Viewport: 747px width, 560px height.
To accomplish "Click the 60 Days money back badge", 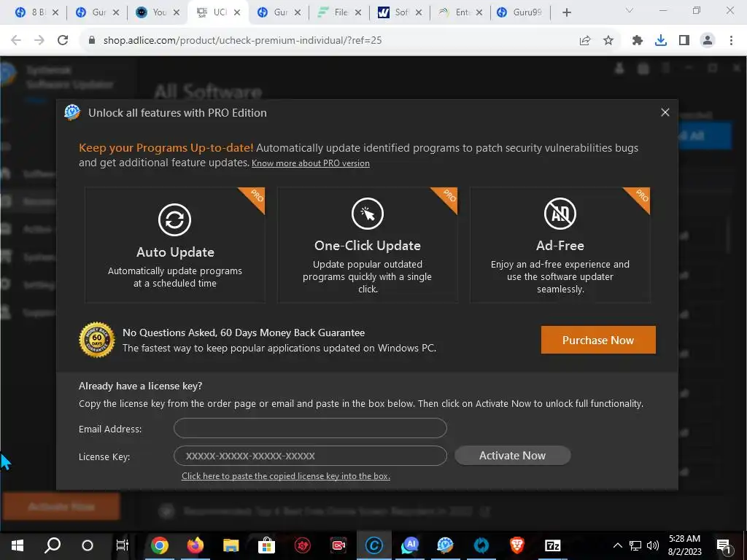I will [x=97, y=340].
